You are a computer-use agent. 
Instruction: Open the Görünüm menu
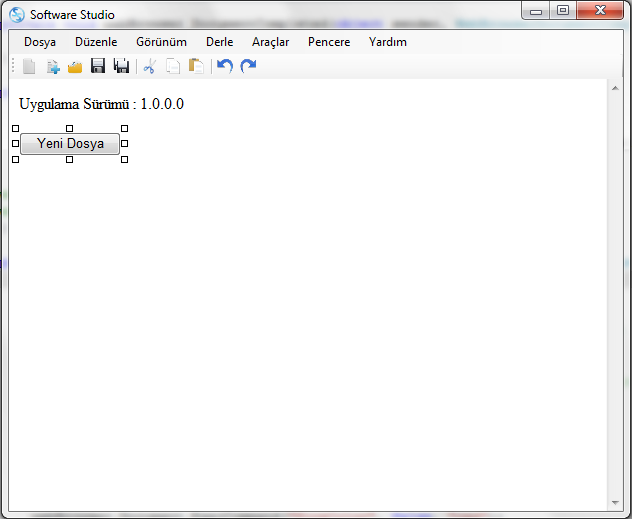tap(161, 42)
